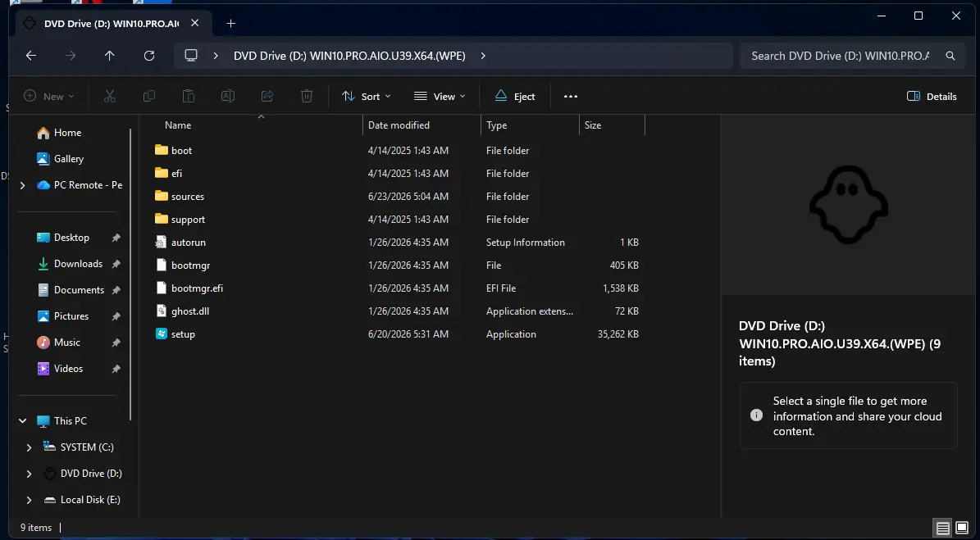Screen dimensions: 980x540
Task: Click the Copy icon in toolbar
Action: point(148,96)
